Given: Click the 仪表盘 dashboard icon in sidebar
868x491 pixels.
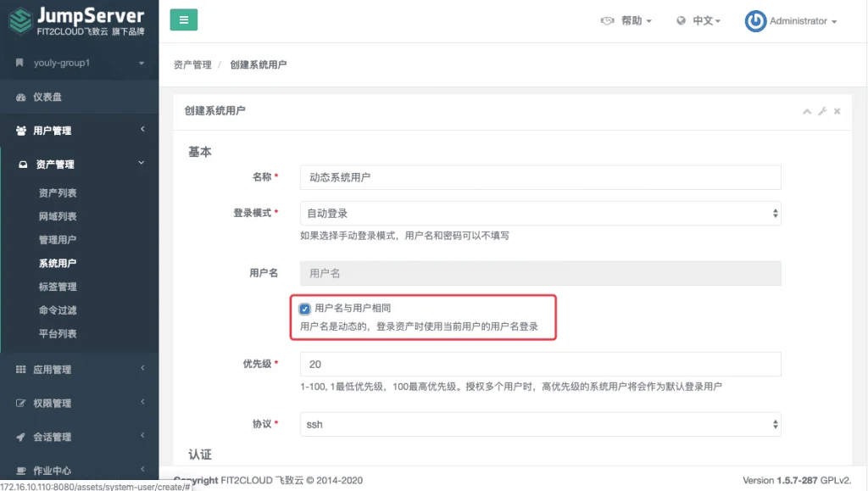Looking at the screenshot, I should (21, 98).
